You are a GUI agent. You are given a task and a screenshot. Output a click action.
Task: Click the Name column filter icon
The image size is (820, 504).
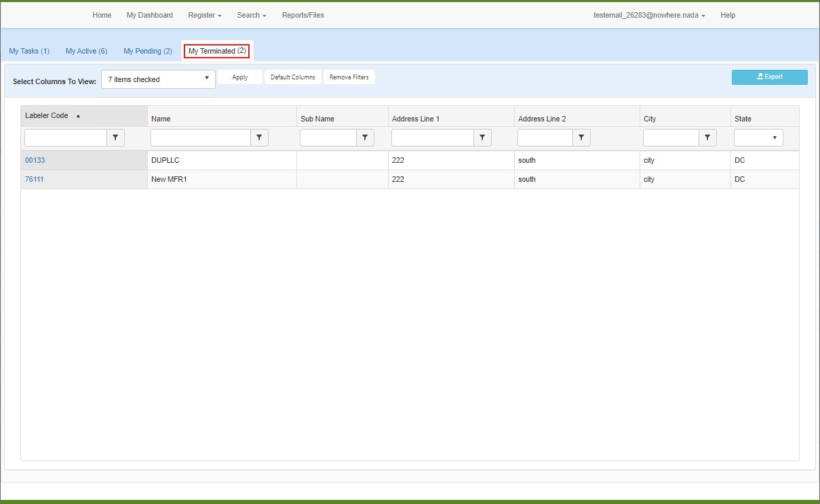(x=259, y=138)
